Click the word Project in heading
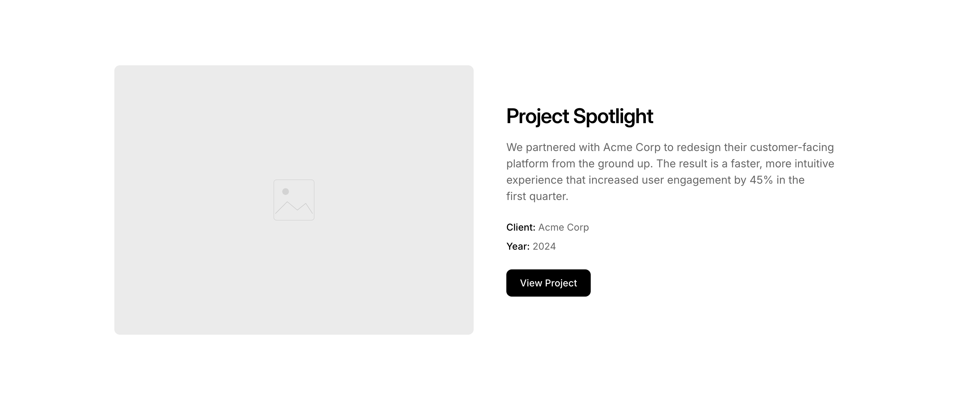980x400 pixels. pos(537,116)
